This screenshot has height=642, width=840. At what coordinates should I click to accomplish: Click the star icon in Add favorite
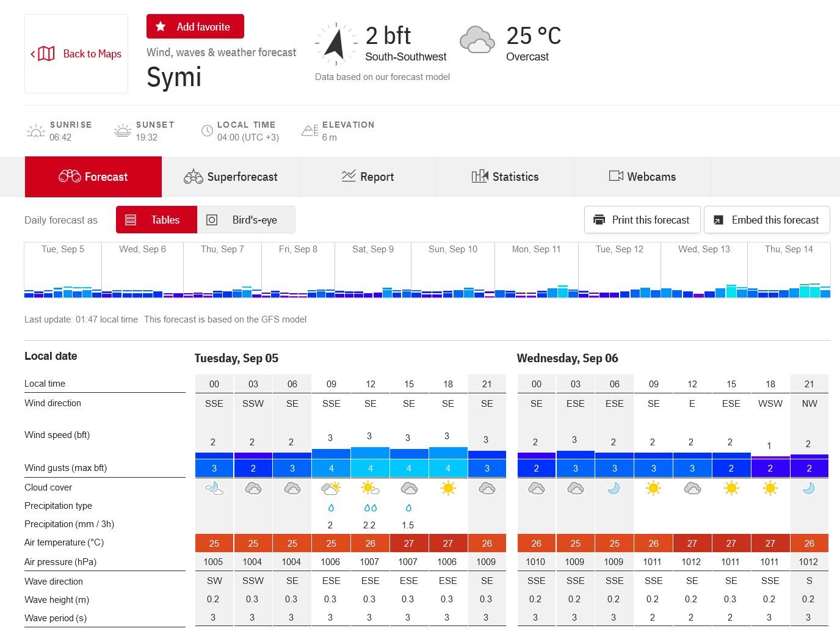click(161, 26)
